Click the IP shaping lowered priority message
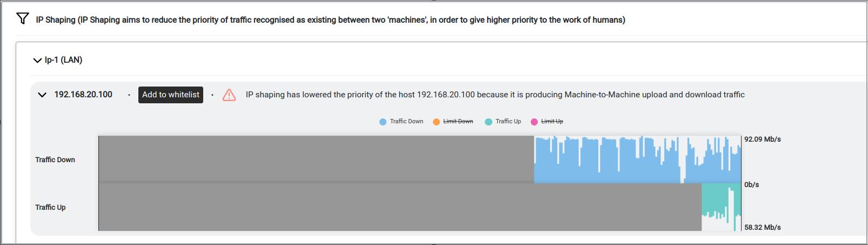868x245 pixels. pos(495,95)
